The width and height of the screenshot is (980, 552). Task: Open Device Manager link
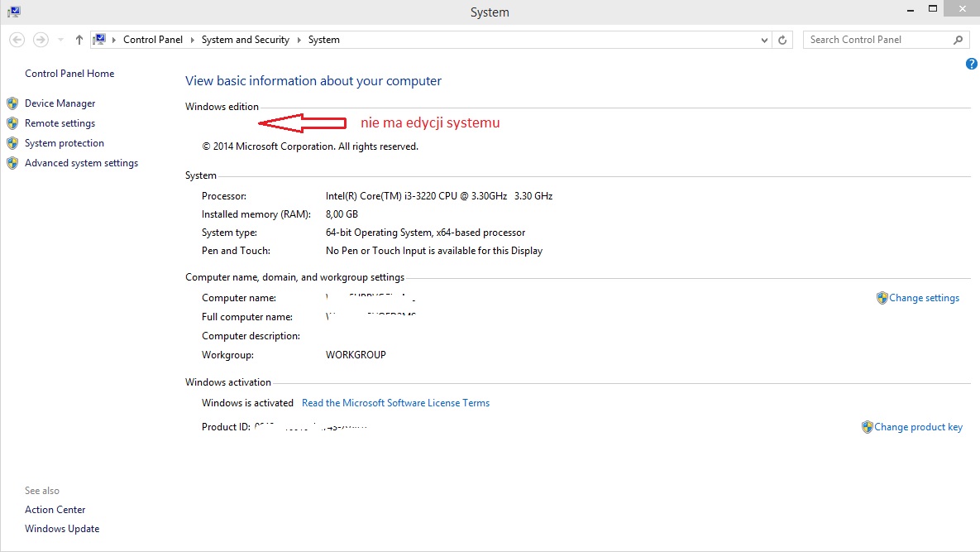click(60, 103)
